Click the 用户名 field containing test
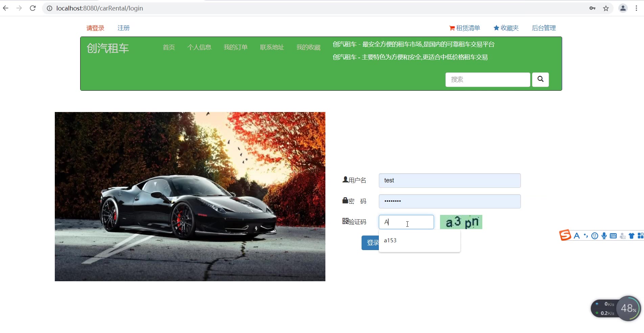The height and width of the screenshot is (333, 644). pyautogui.click(x=450, y=181)
